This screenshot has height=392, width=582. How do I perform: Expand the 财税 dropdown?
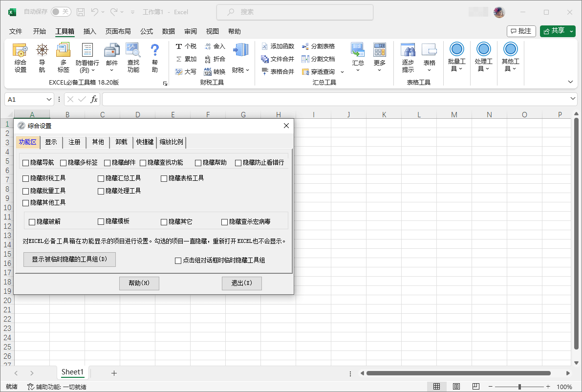(x=239, y=70)
